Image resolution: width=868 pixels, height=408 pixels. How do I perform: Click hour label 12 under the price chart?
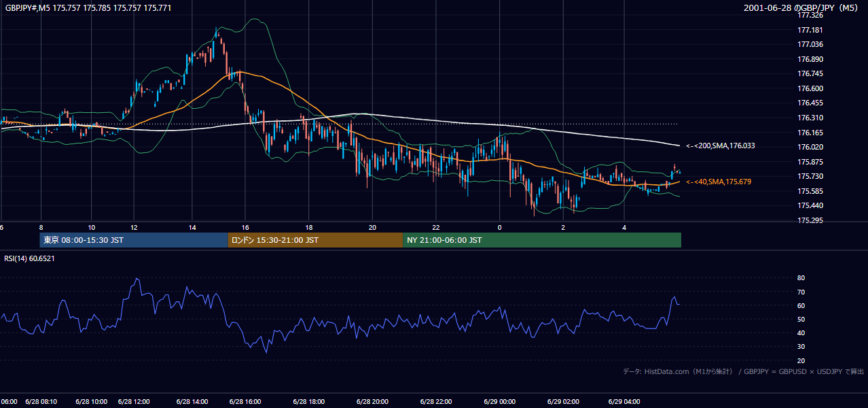click(x=134, y=227)
